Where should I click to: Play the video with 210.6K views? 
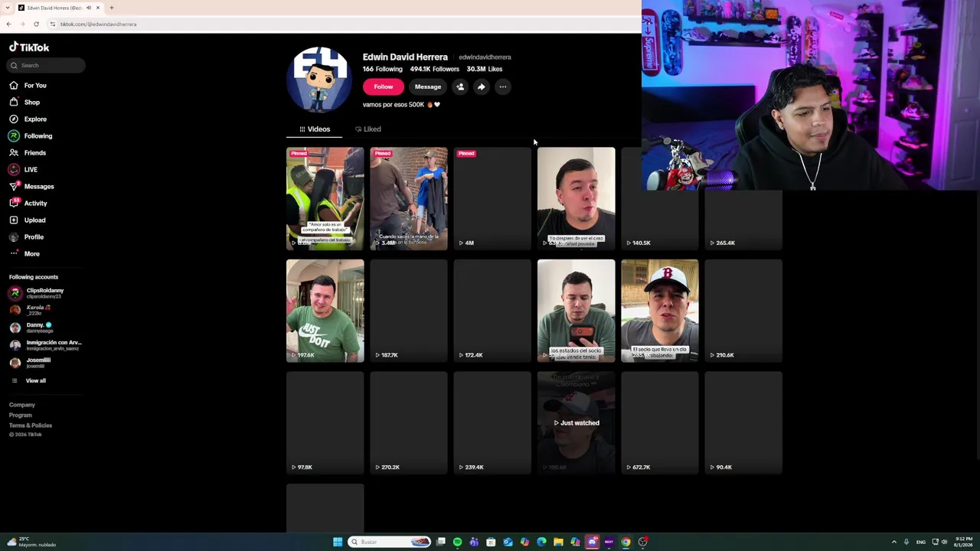pyautogui.click(x=743, y=311)
